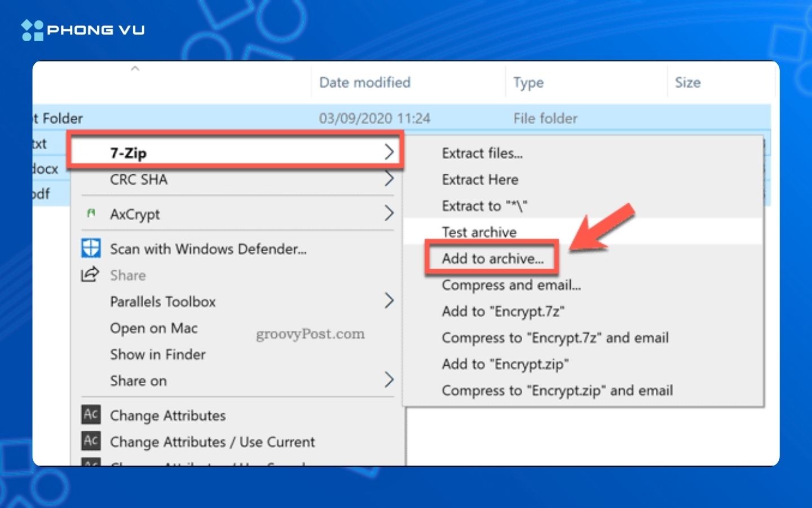The width and height of the screenshot is (812, 508).
Task: Click the Ac icon beside Use Current
Action: point(91,441)
